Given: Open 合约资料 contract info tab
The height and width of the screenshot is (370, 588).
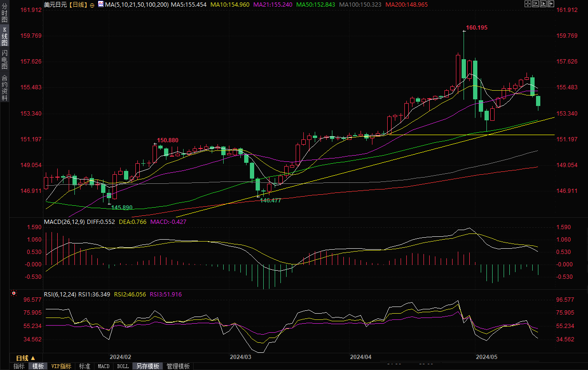Looking at the screenshot, I should click(4, 87).
